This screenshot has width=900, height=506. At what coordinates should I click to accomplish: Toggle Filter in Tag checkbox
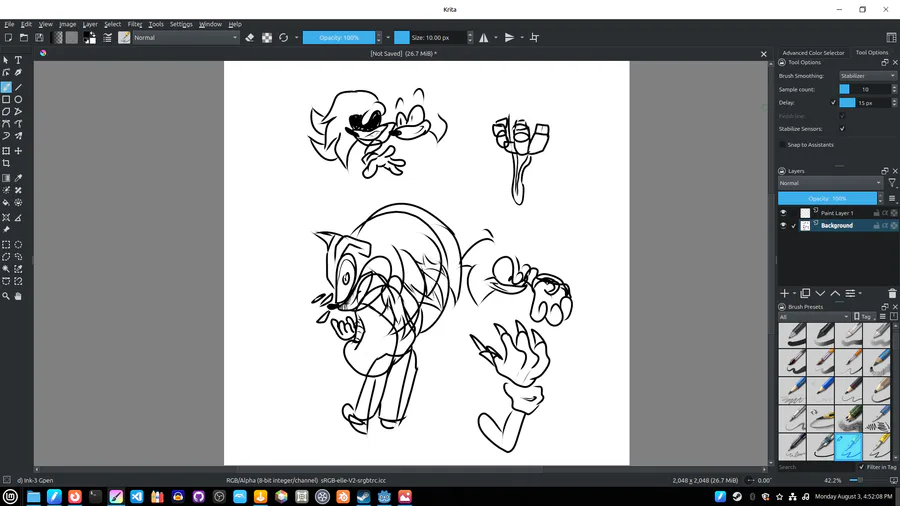point(861,467)
